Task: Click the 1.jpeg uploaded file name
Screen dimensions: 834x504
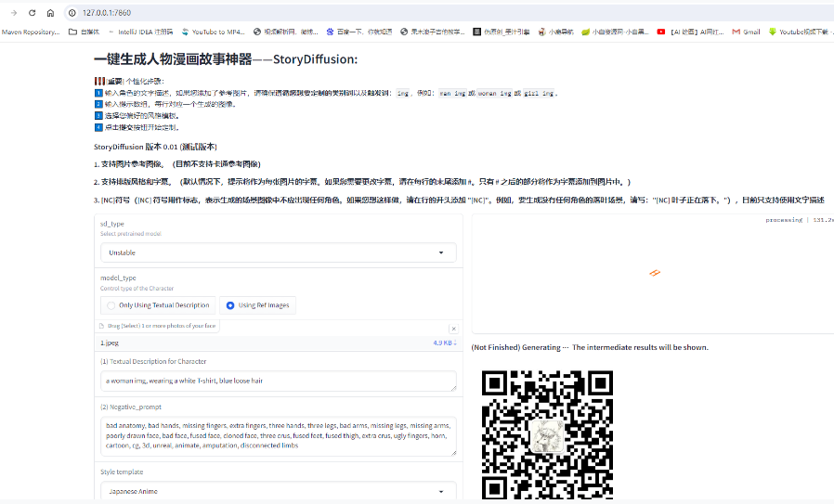Action: tap(111, 342)
